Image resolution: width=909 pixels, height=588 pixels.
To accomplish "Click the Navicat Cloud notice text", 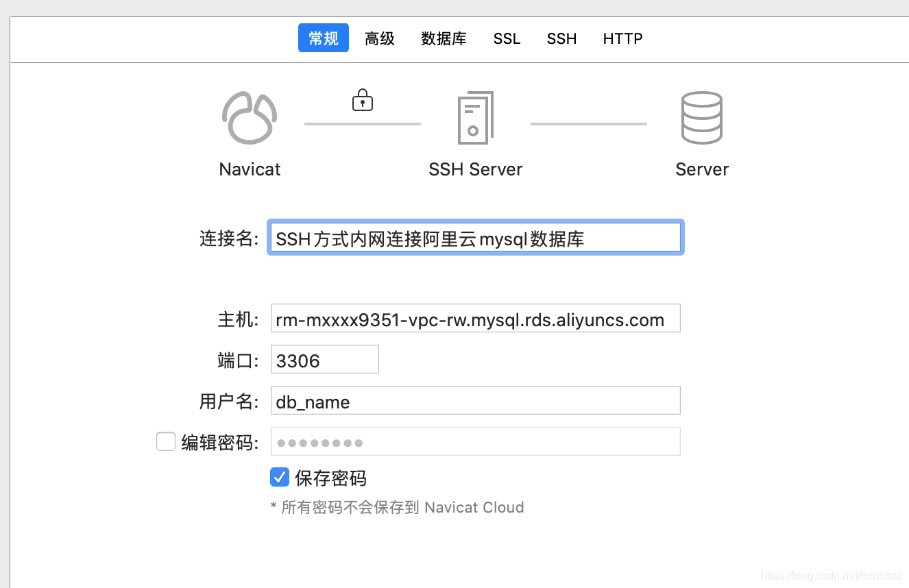I will [398, 507].
